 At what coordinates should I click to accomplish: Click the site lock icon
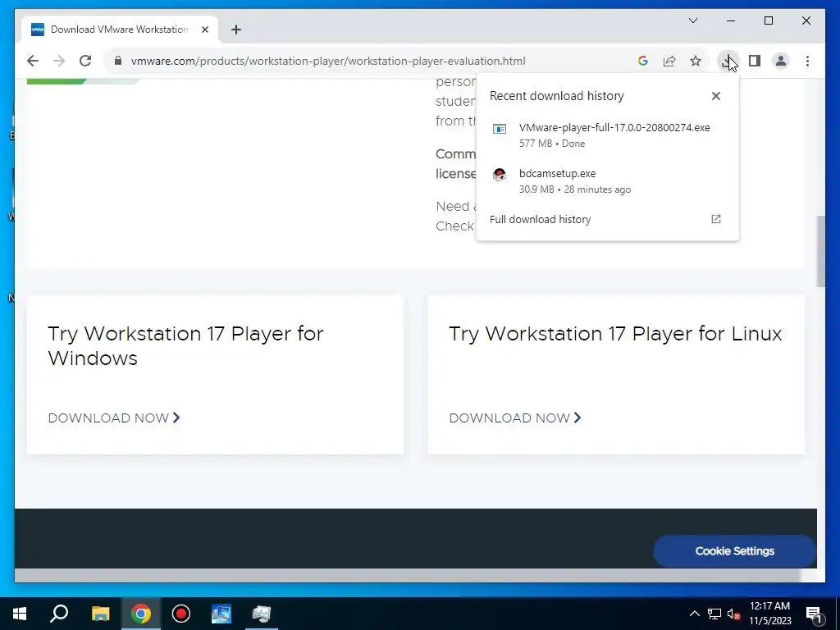(118, 61)
